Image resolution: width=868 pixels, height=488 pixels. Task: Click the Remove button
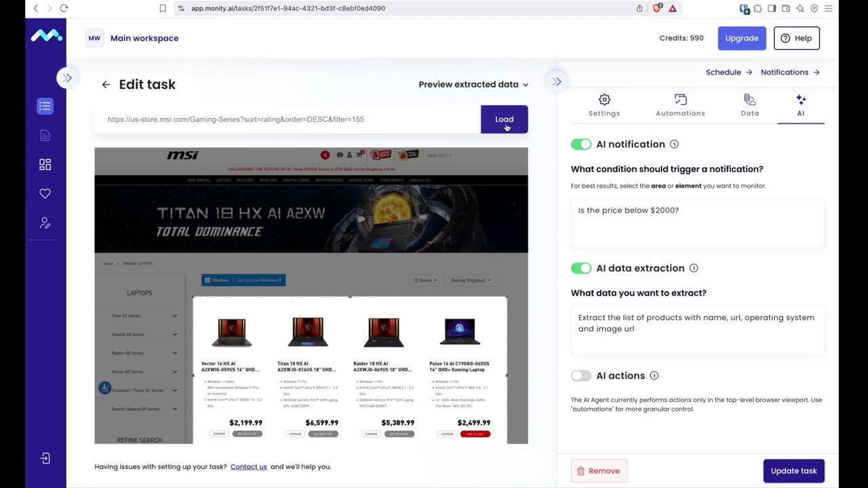point(599,471)
